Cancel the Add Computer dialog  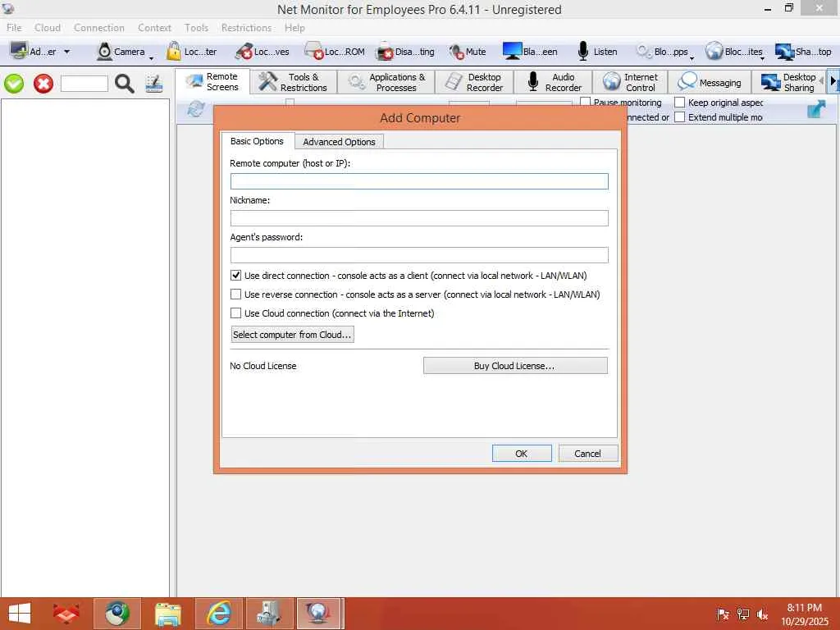[587, 453]
